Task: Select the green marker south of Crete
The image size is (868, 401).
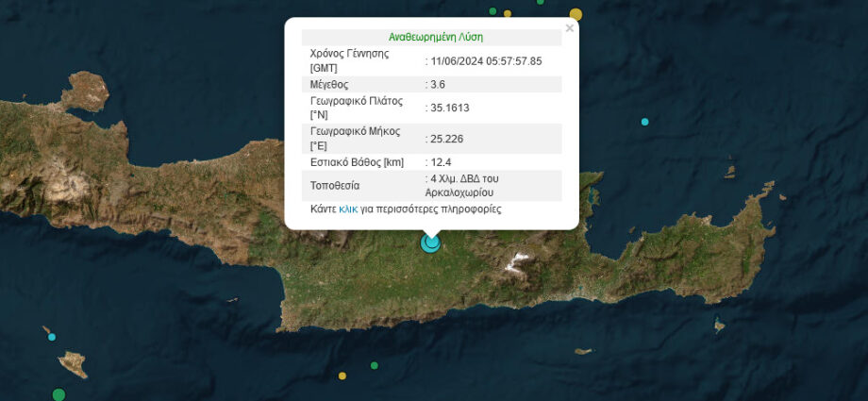Action: pyautogui.click(x=375, y=365)
